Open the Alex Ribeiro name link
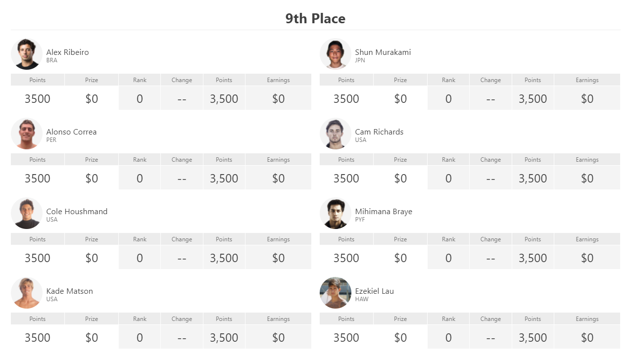The width and height of the screenshot is (631, 364). point(68,52)
